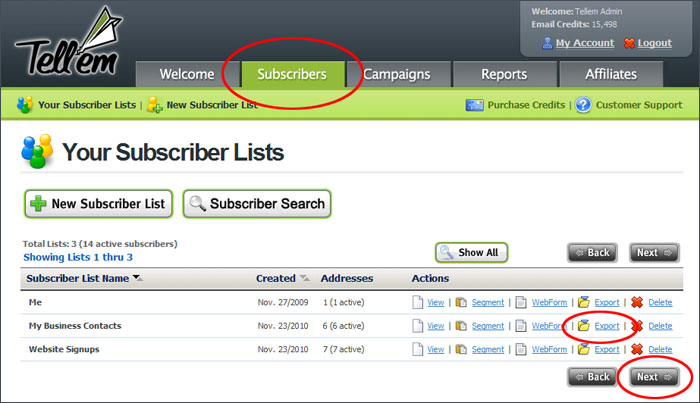The width and height of the screenshot is (700, 403).
Task: View the Website Signups list
Action: pos(436,349)
